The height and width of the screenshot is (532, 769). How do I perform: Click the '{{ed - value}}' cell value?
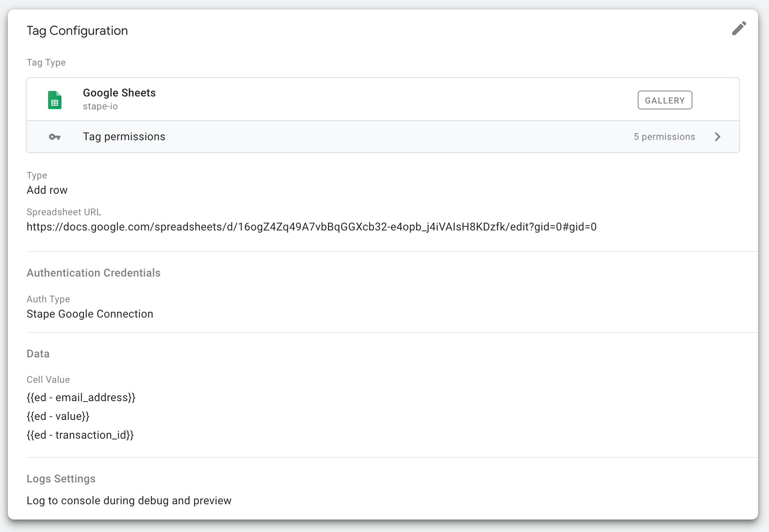(58, 416)
